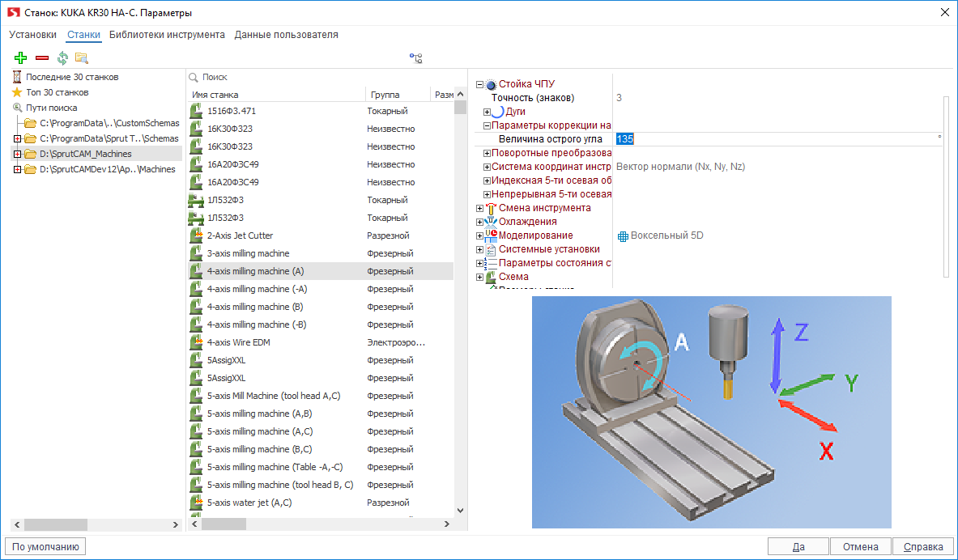This screenshot has width=958, height=560.
Task: Click the hourglass icon for last 30 machines
Action: pos(17,77)
